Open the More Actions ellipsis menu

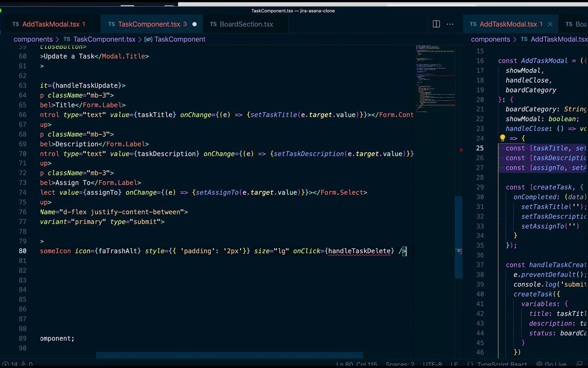(450, 24)
